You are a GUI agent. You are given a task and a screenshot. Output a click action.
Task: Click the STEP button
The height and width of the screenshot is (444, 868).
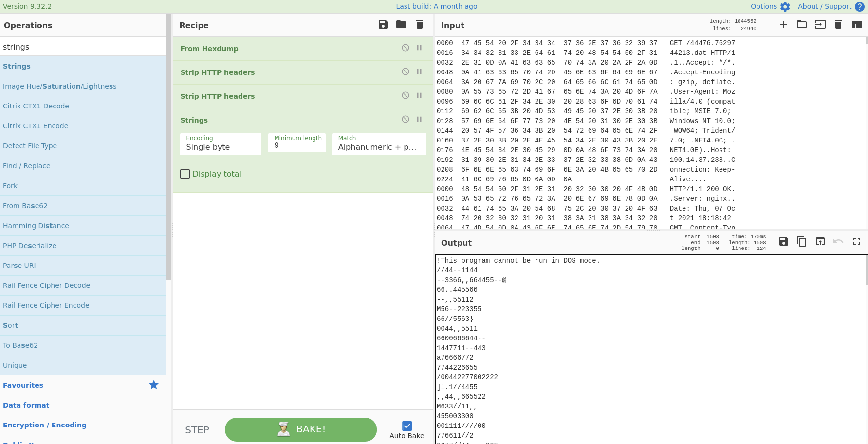pyautogui.click(x=197, y=430)
